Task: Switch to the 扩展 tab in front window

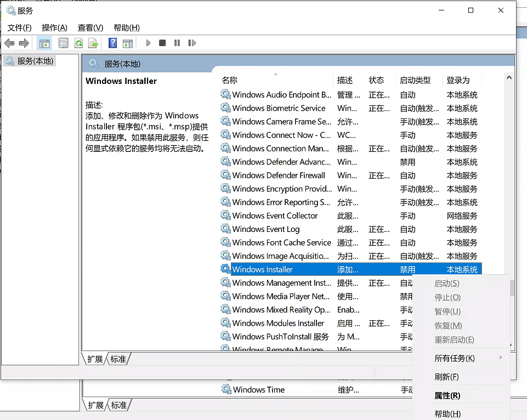Action: [x=95, y=359]
